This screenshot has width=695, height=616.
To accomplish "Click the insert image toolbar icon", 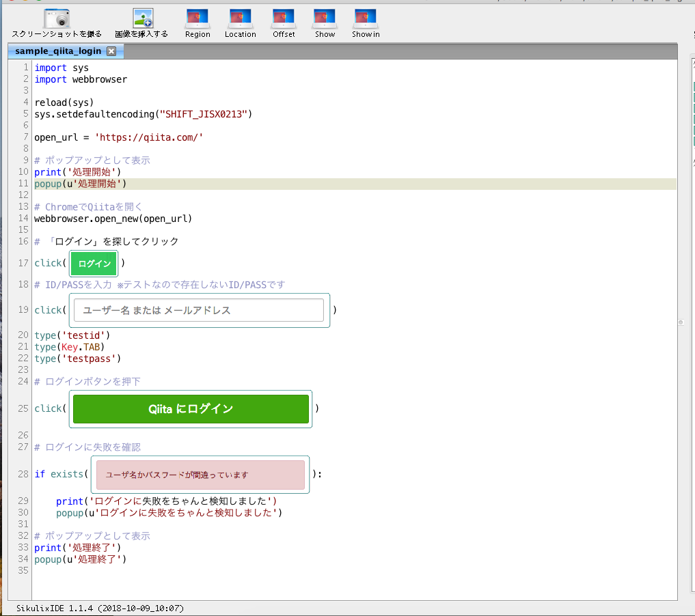I will (143, 18).
